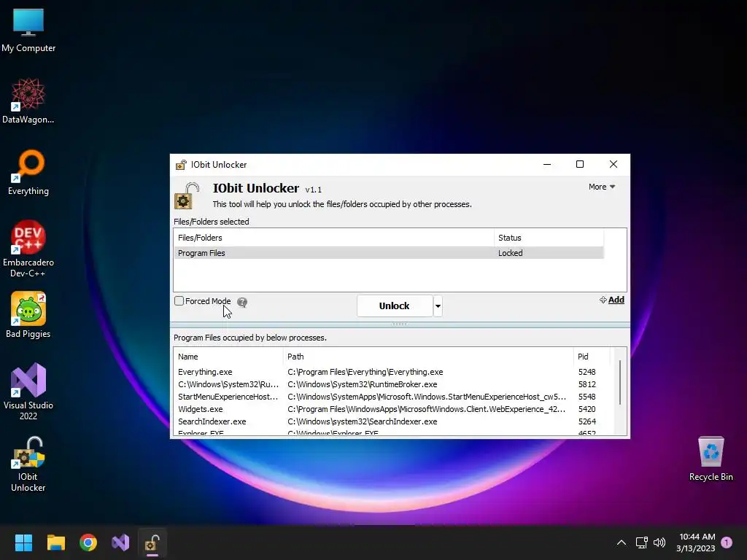This screenshot has width=747, height=560.
Task: Launch Google Chrome from taskbar
Action: pyautogui.click(x=88, y=542)
